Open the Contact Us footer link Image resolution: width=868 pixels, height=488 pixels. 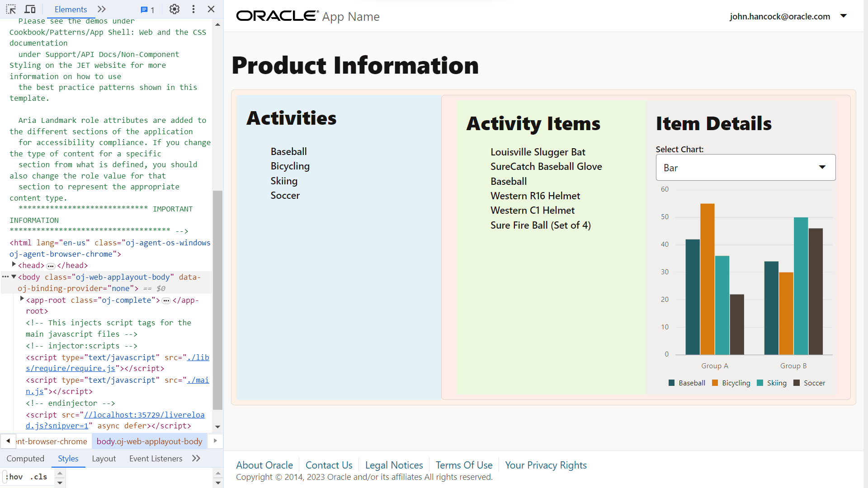[329, 465]
